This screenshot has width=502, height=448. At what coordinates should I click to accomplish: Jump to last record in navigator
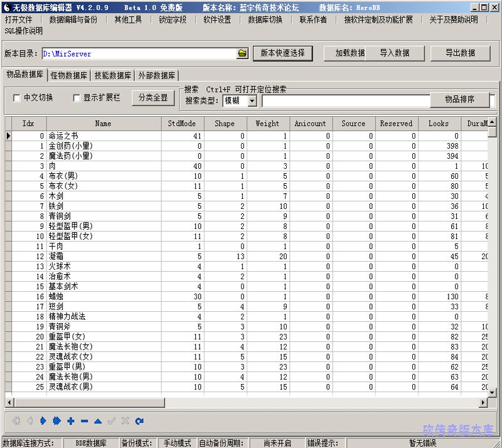[x=56, y=421]
